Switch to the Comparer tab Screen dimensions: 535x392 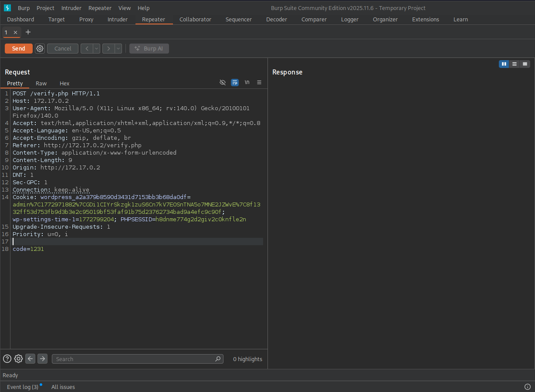tap(314, 20)
